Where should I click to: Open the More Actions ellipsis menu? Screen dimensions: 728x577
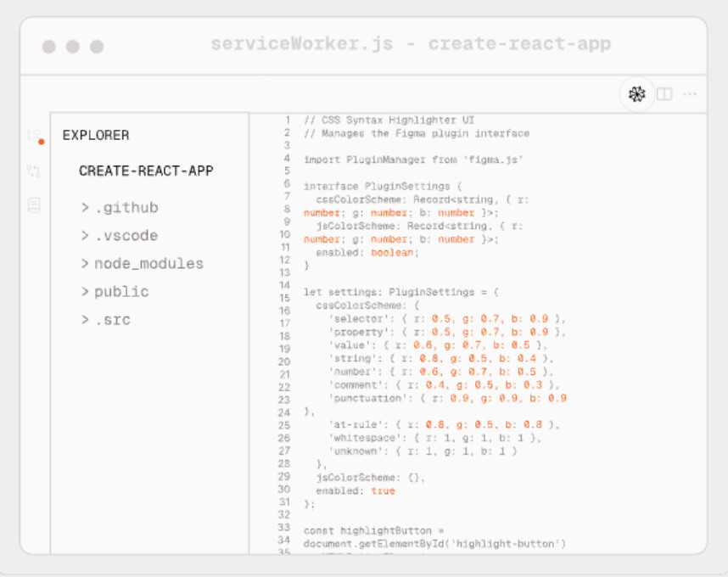coord(690,94)
